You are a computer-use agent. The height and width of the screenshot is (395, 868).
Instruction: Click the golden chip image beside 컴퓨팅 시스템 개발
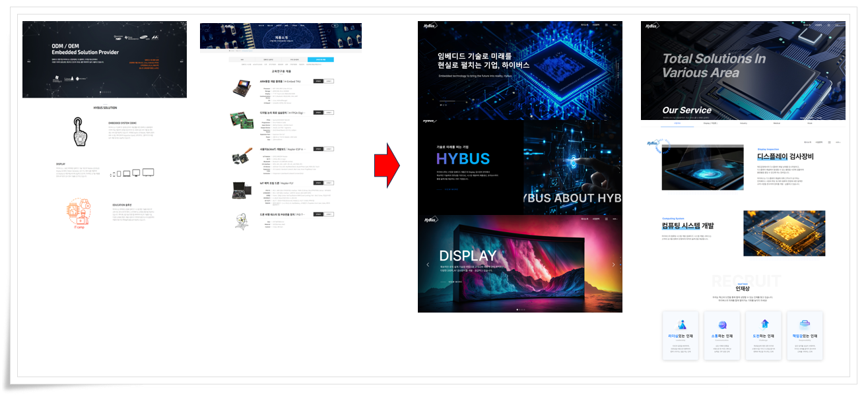tap(784, 233)
